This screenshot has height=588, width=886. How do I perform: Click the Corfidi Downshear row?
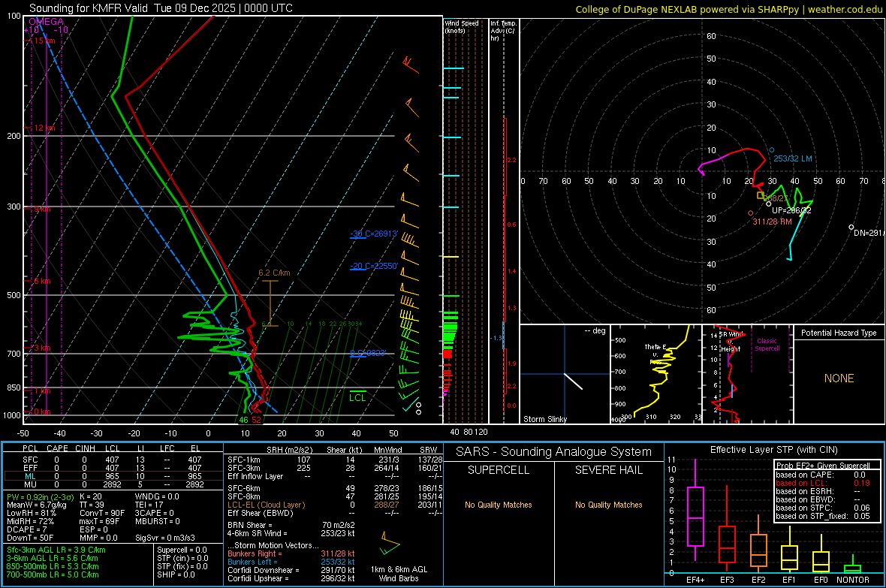point(291,570)
